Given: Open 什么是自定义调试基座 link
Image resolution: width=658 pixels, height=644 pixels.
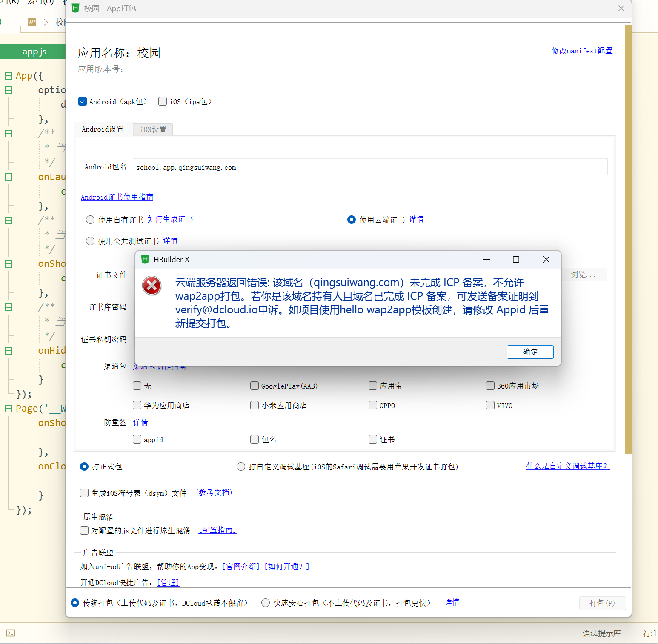Looking at the screenshot, I should pos(568,466).
